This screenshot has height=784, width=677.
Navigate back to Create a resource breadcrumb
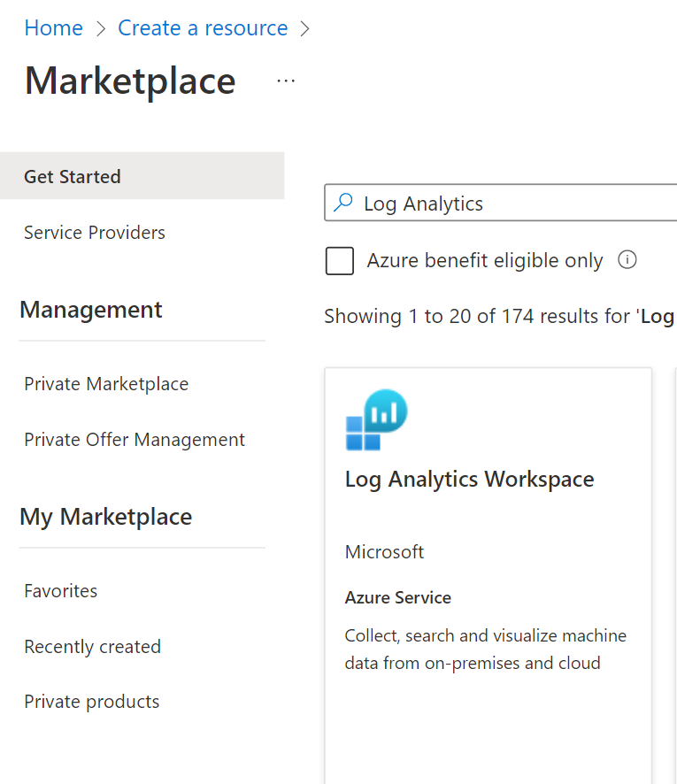[x=203, y=28]
